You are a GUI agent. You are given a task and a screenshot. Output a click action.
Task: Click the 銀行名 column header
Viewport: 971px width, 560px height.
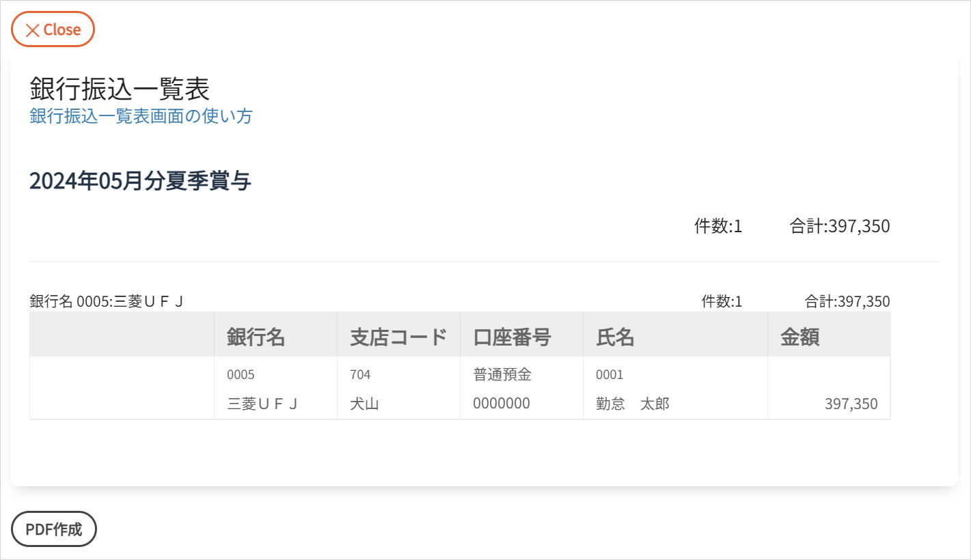256,337
